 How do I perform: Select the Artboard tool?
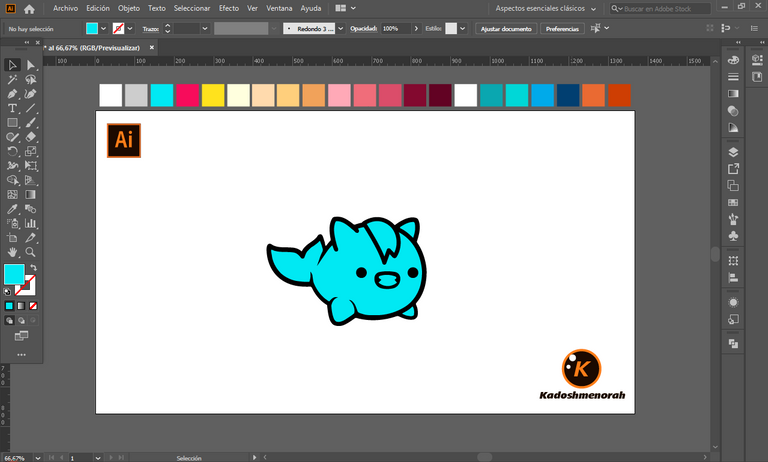point(12,238)
